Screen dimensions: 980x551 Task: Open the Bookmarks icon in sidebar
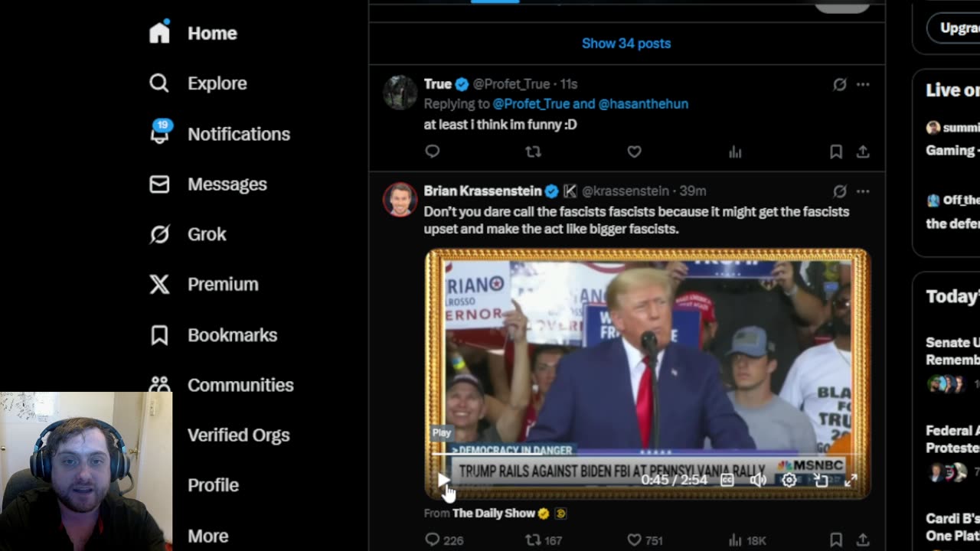[159, 334]
